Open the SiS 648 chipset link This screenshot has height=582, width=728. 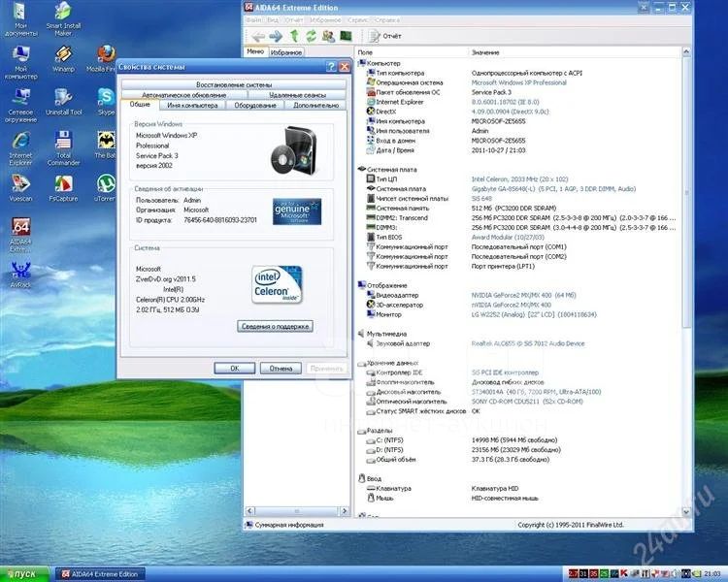[x=481, y=199]
